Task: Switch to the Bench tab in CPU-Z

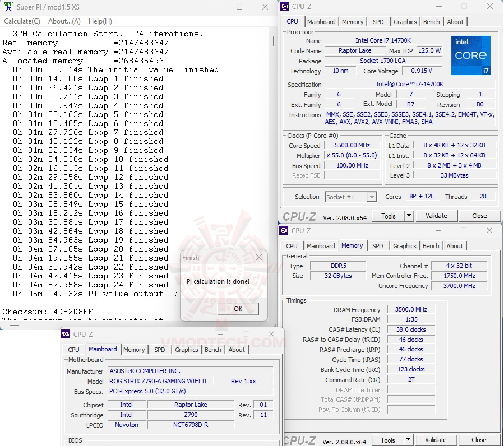Action: [x=431, y=21]
